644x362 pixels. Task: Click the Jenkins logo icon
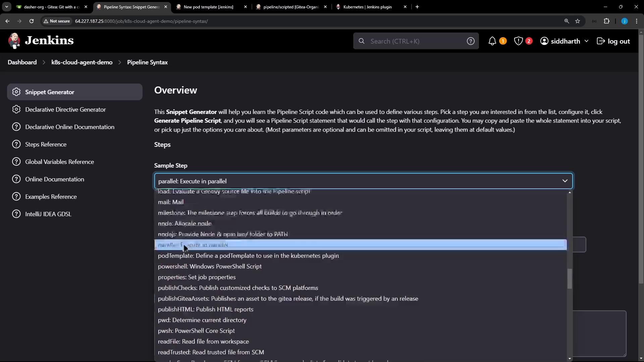[14, 41]
